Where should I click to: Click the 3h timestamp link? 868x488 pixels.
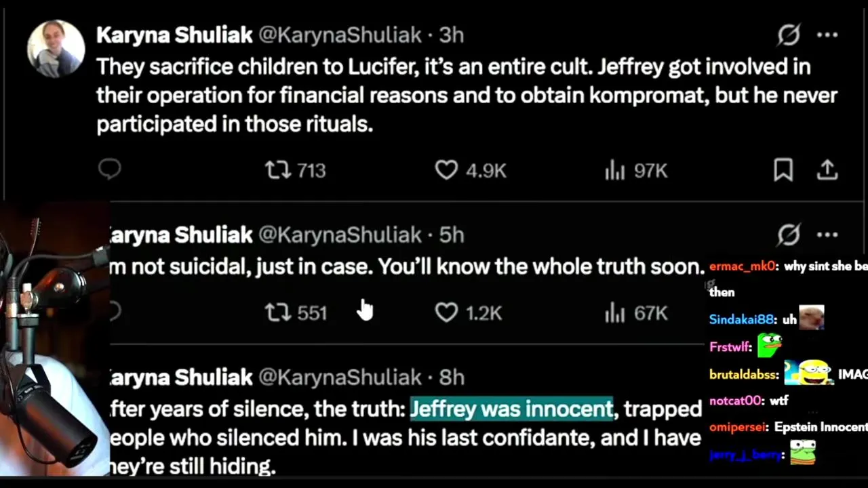[x=451, y=35]
